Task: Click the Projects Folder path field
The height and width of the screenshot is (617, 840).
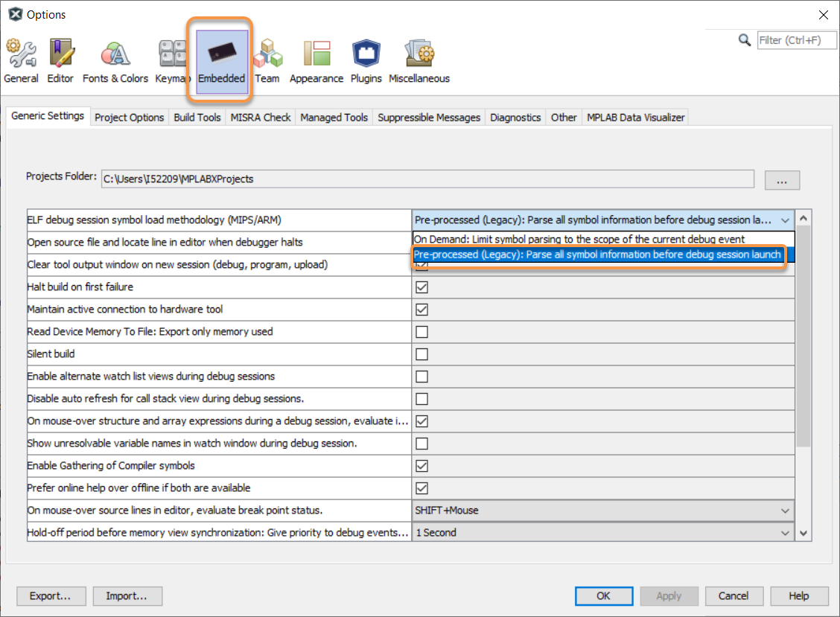Action: (x=427, y=179)
